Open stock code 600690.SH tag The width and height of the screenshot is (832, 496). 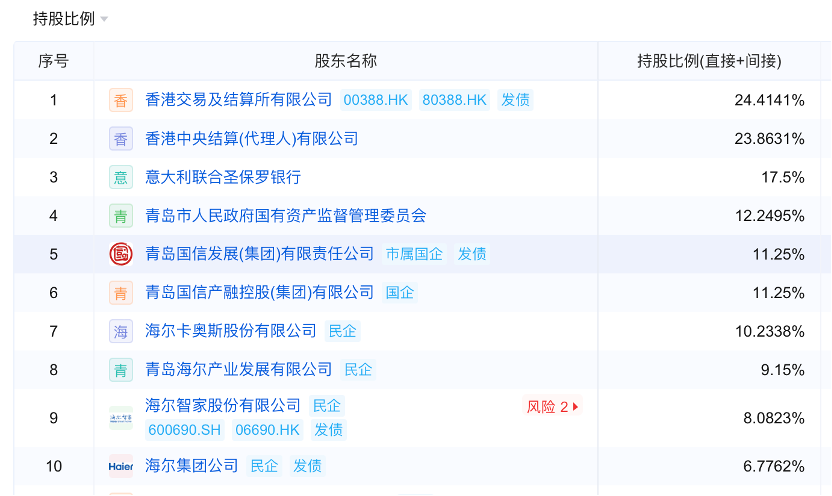tap(184, 430)
